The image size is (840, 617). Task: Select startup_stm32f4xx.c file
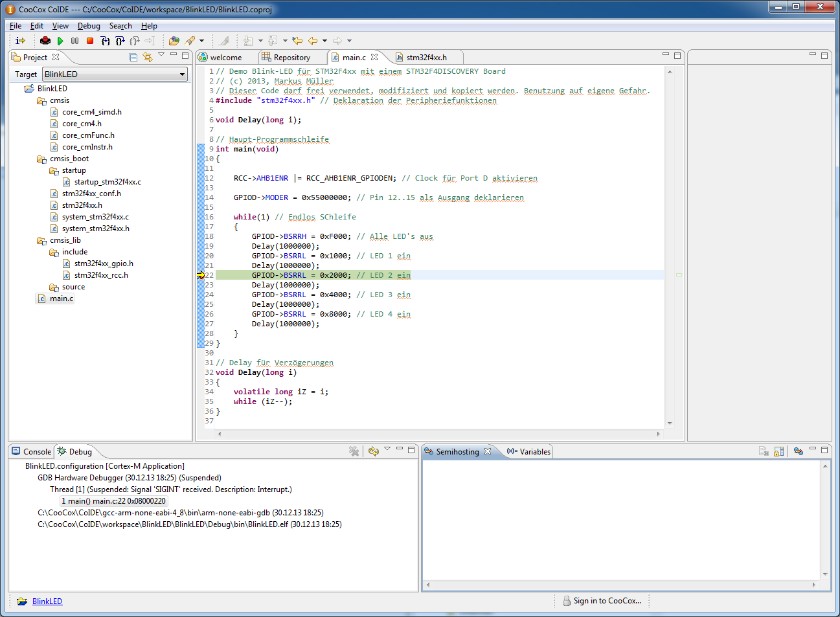tap(108, 182)
